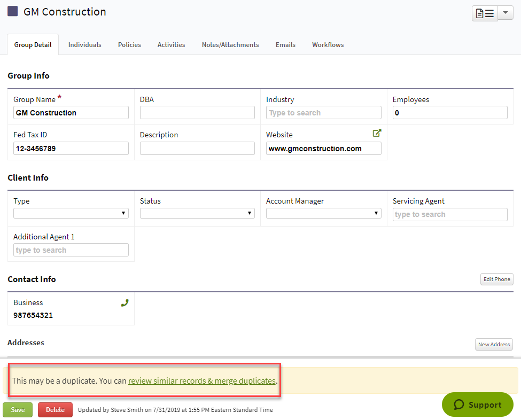Open the Status dropdown
The image size is (521, 420).
197,213
